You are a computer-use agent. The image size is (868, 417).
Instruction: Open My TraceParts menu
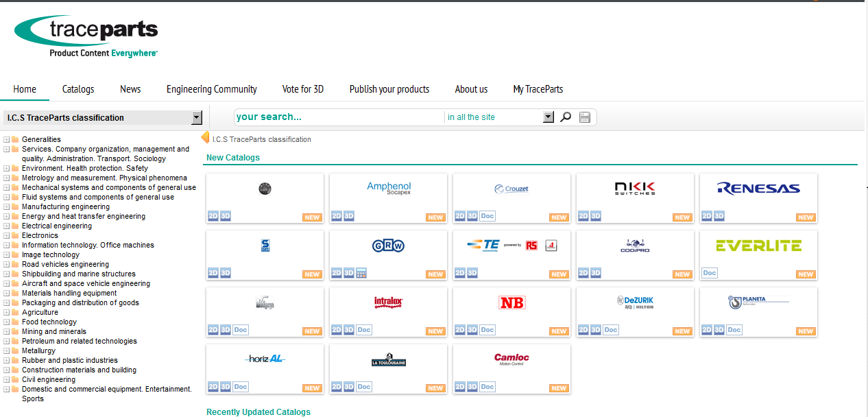538,89
